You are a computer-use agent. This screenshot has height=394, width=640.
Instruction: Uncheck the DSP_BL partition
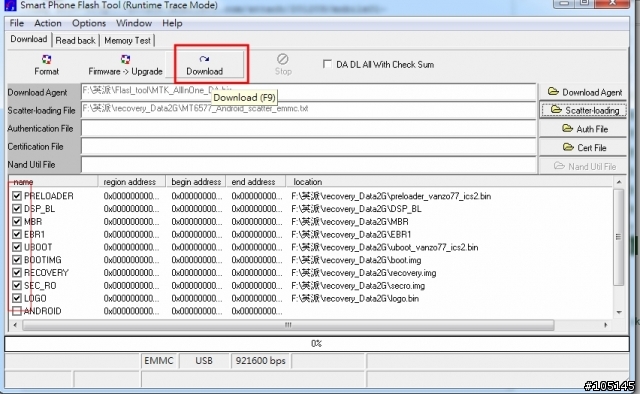(17, 209)
